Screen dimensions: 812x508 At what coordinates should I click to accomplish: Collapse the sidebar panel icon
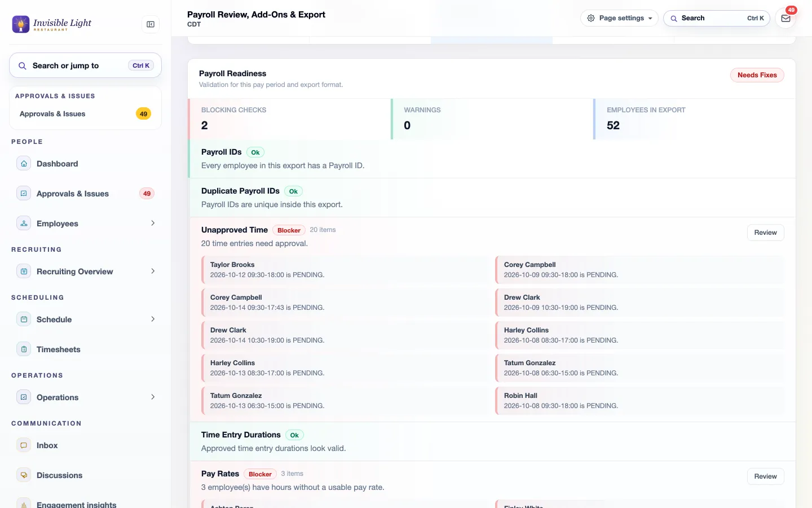click(151, 24)
